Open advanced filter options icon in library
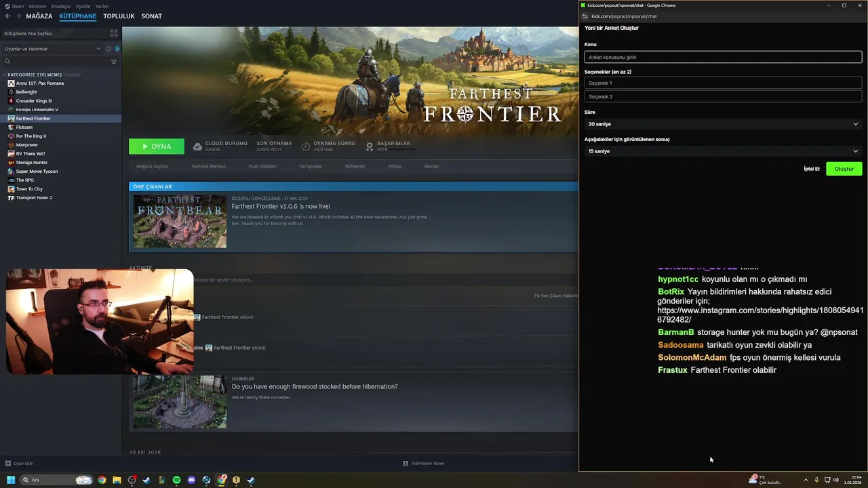 pyautogui.click(x=114, y=62)
